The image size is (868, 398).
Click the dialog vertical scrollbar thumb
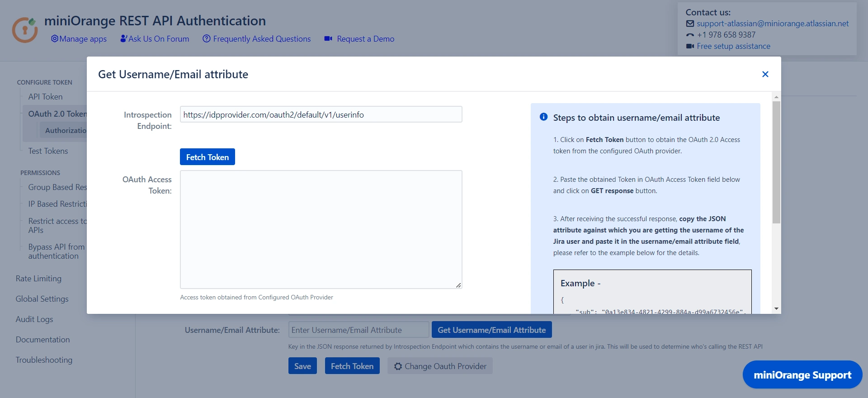tap(776, 162)
